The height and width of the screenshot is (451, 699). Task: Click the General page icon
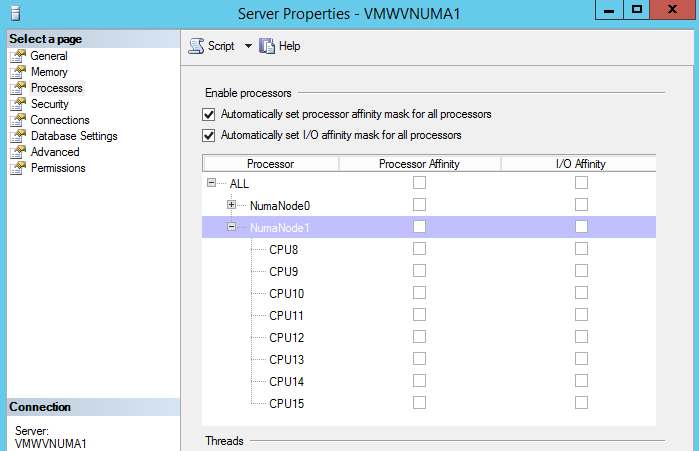17,56
